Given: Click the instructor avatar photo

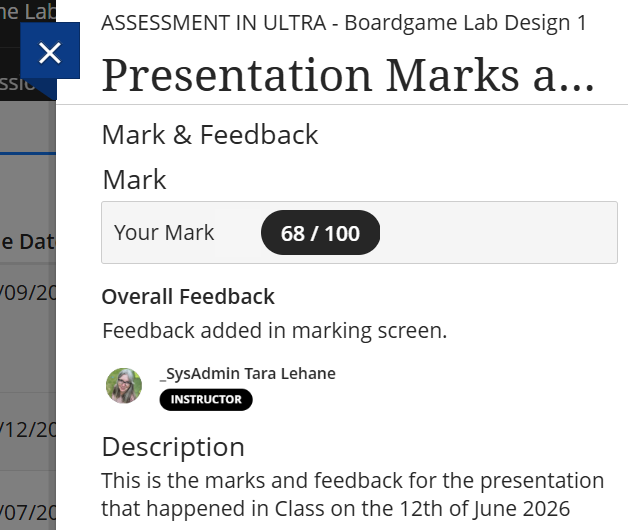Looking at the screenshot, I should pos(124,386).
